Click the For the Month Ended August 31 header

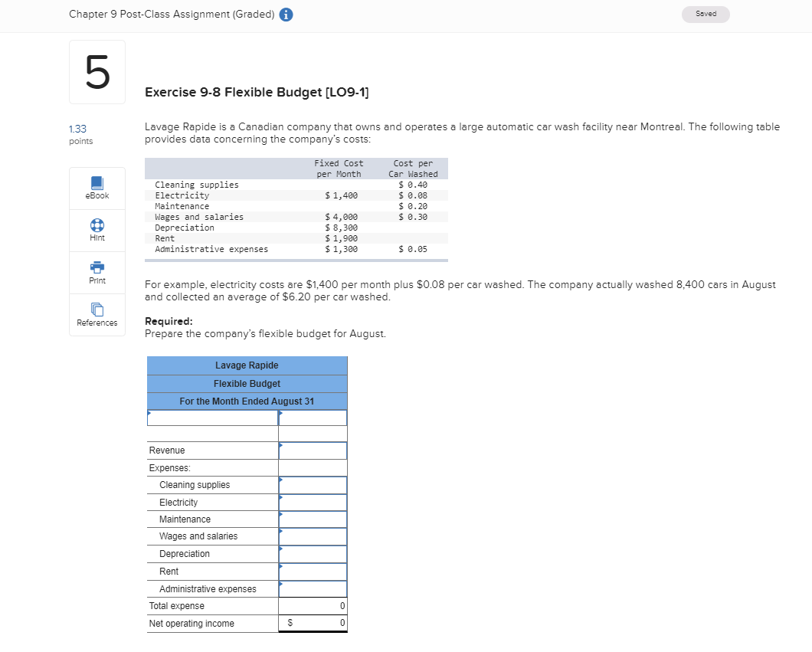247,401
